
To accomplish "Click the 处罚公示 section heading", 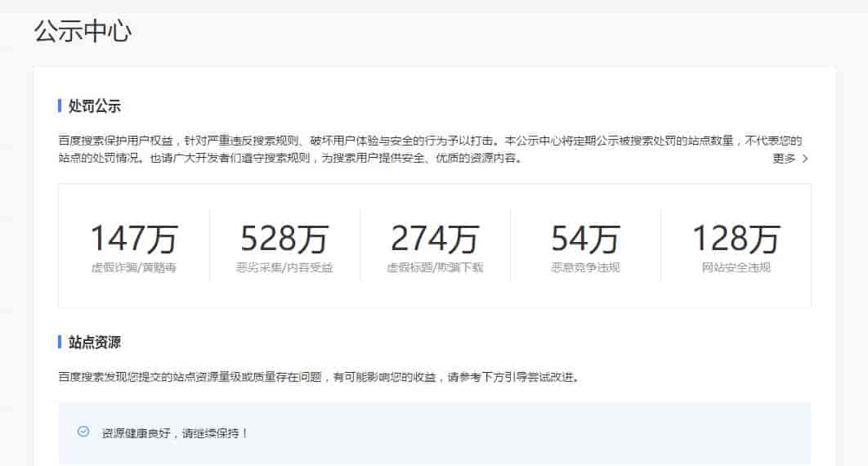I will pyautogui.click(x=95, y=106).
